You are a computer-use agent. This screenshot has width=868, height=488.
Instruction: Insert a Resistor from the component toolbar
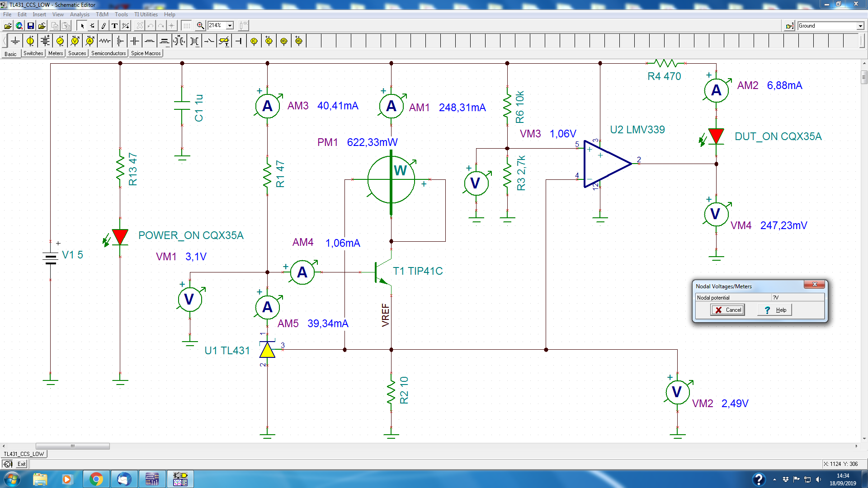(x=105, y=41)
